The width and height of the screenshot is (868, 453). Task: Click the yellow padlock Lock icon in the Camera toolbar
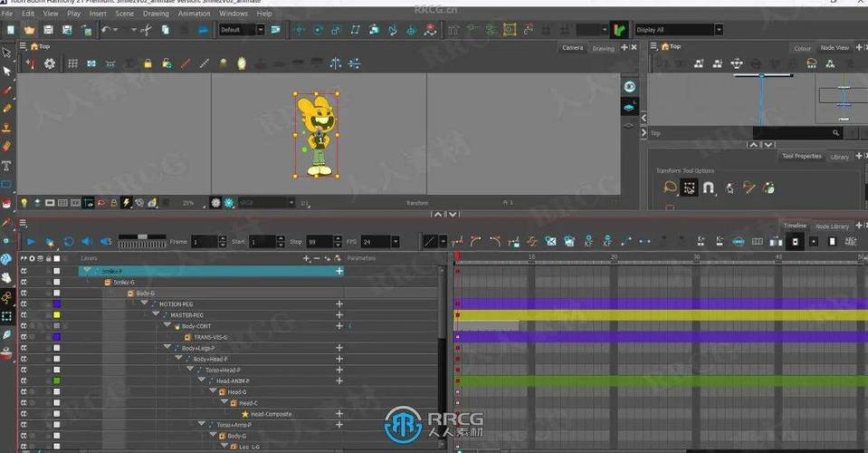148,63
